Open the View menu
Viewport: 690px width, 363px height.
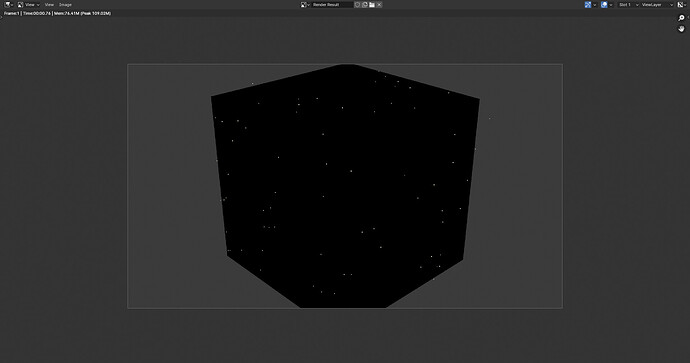point(49,4)
